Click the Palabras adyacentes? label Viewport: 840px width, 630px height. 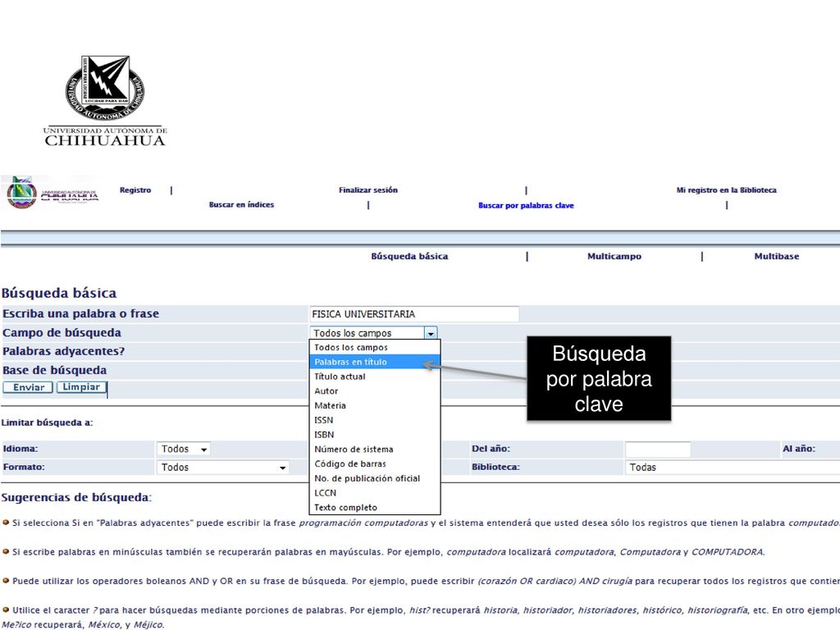(x=63, y=351)
